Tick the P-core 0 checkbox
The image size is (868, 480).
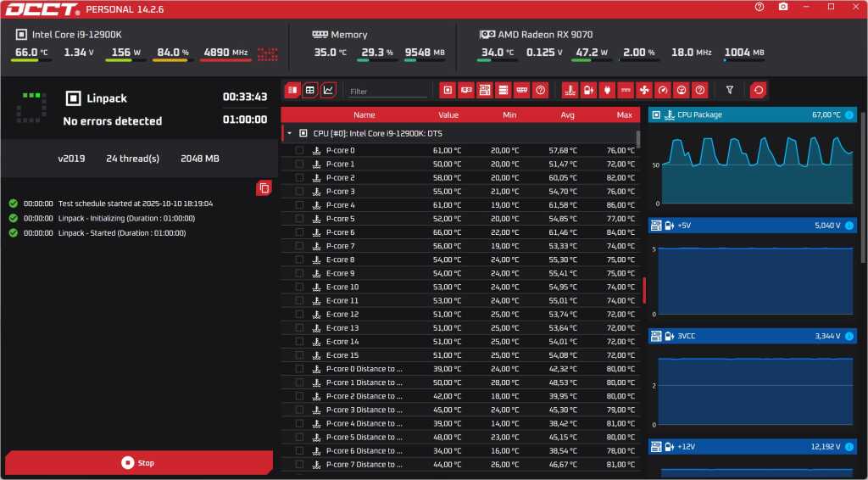click(x=299, y=150)
